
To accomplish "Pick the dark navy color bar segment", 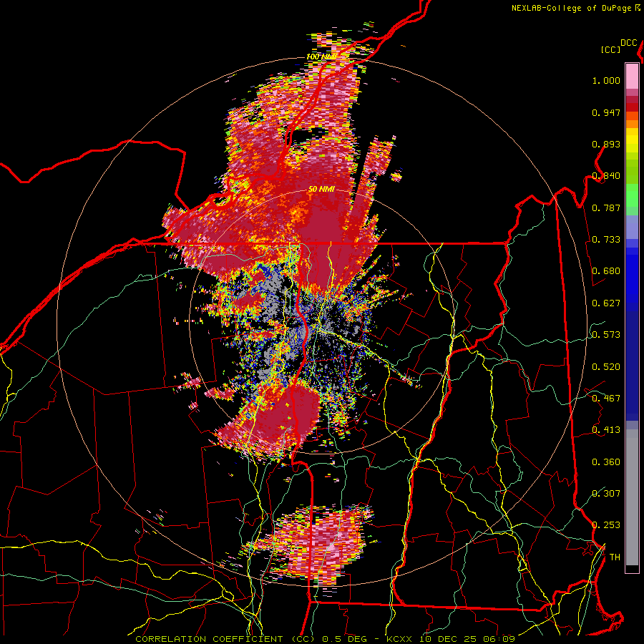I will point(632,366).
